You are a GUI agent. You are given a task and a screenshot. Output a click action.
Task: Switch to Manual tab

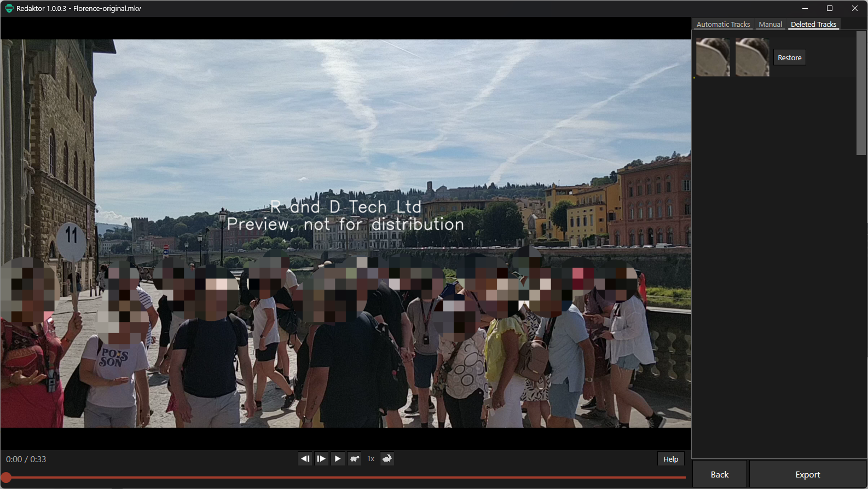[x=770, y=25]
